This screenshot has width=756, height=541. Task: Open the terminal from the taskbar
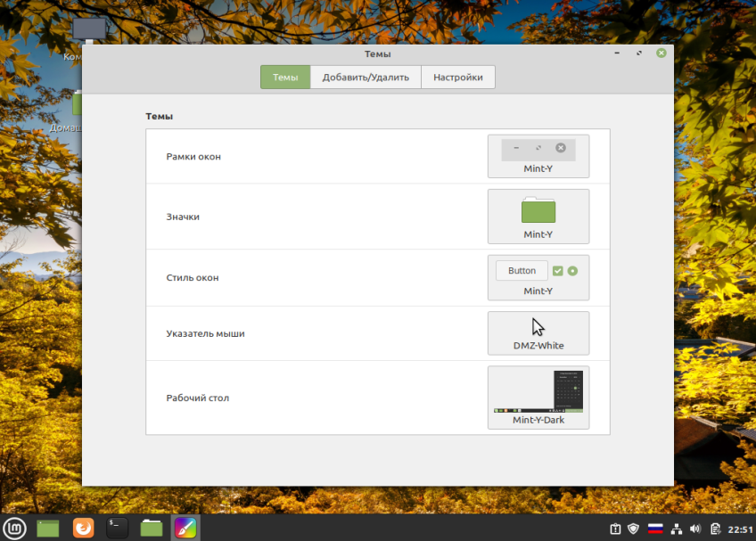pyautogui.click(x=117, y=528)
